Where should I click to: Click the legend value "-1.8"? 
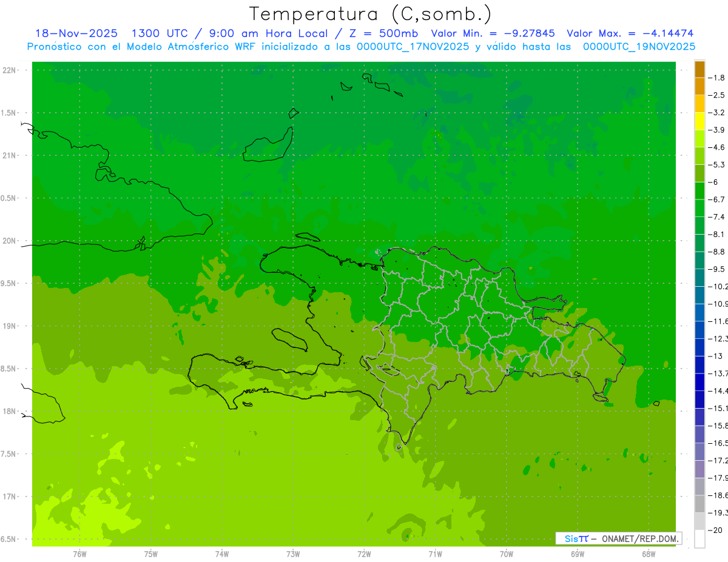718,78
